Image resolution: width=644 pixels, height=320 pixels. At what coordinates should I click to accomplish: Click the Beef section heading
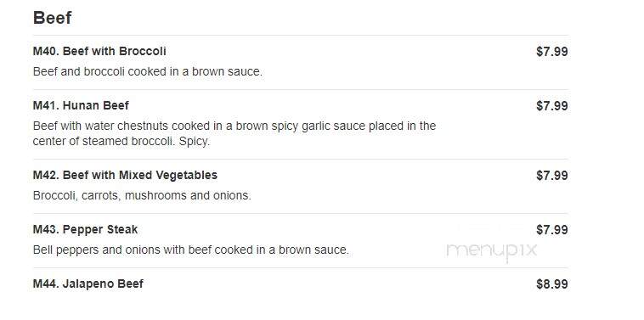coord(52,18)
